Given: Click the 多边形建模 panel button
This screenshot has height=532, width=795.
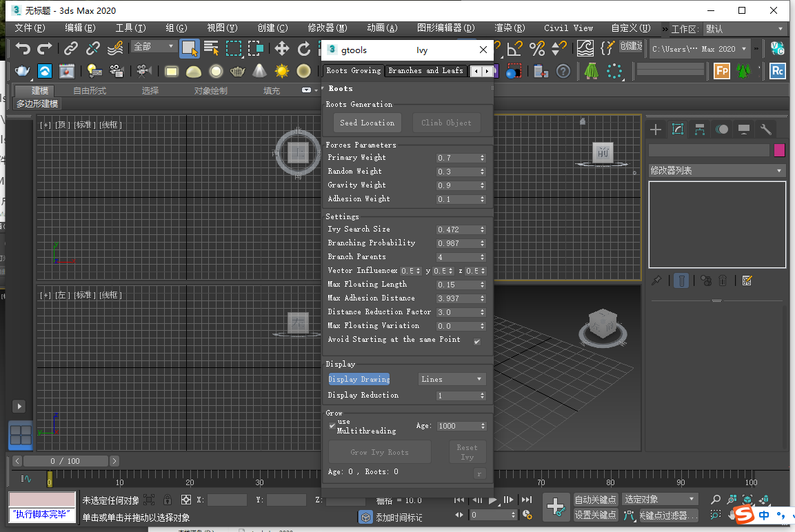Looking at the screenshot, I should [x=37, y=104].
